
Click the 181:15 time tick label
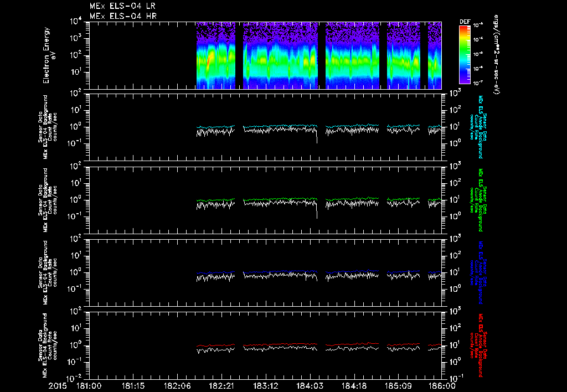pyautogui.click(x=133, y=385)
